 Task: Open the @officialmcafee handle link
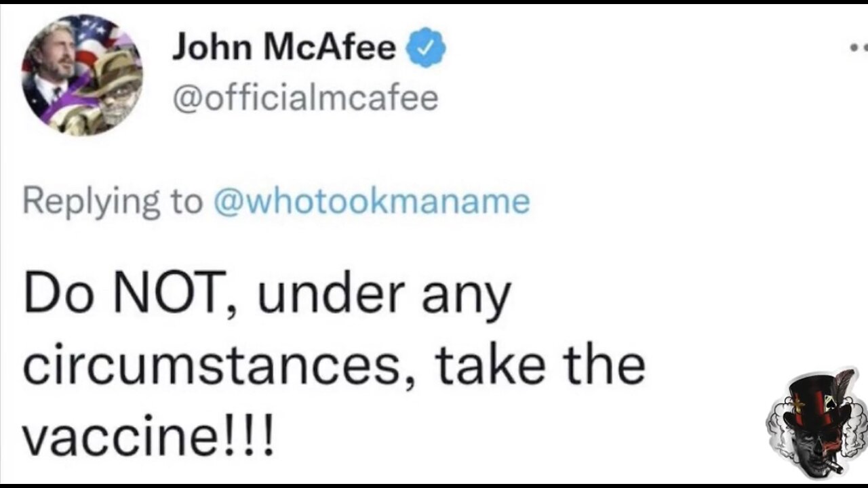pos(305,99)
